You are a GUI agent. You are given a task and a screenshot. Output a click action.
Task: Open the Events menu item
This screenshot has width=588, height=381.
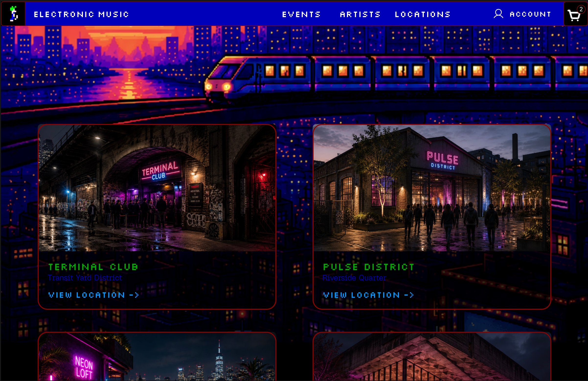(301, 14)
